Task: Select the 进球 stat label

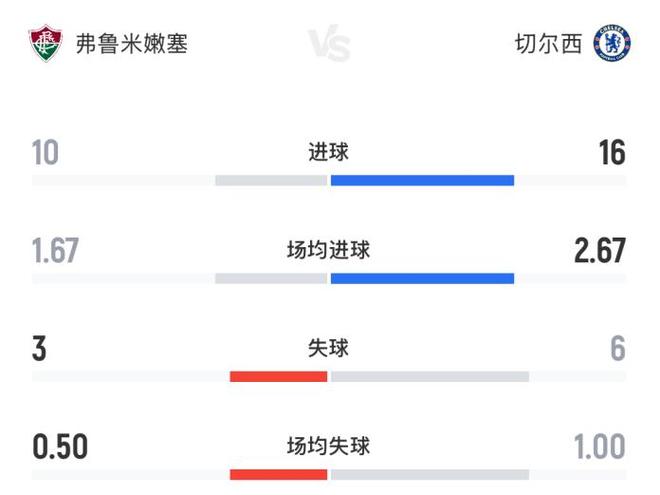Action: [x=329, y=152]
